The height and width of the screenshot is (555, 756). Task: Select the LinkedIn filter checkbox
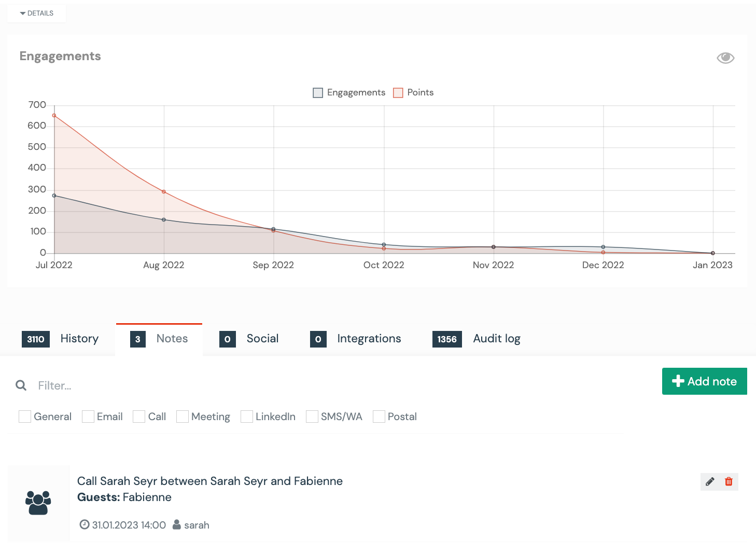[x=247, y=417]
